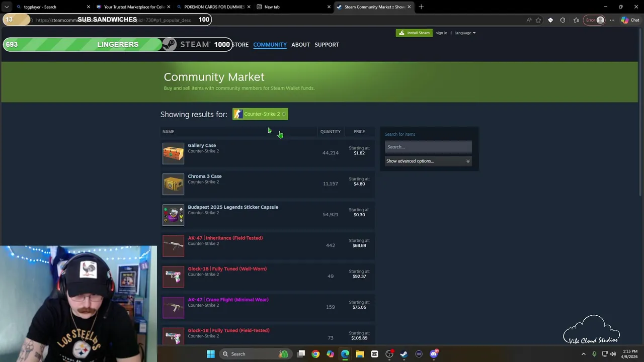This screenshot has height=362, width=644.
Task: Sort results by QUANTITY column
Action: point(331,132)
